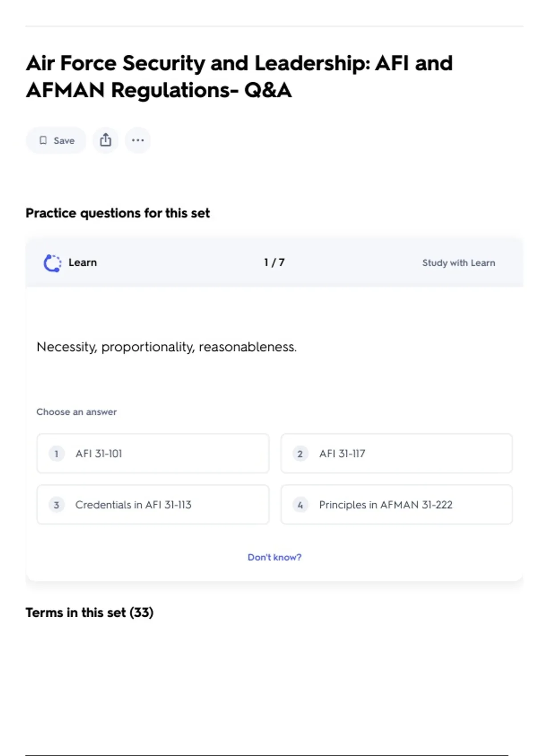The image size is (534, 756).
Task: Open the three-dot more options menu
Action: point(138,140)
